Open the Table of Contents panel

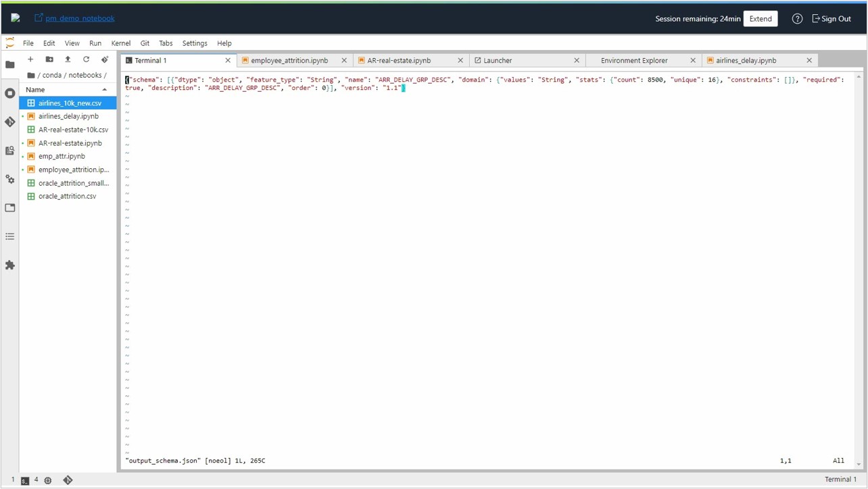[x=10, y=236]
